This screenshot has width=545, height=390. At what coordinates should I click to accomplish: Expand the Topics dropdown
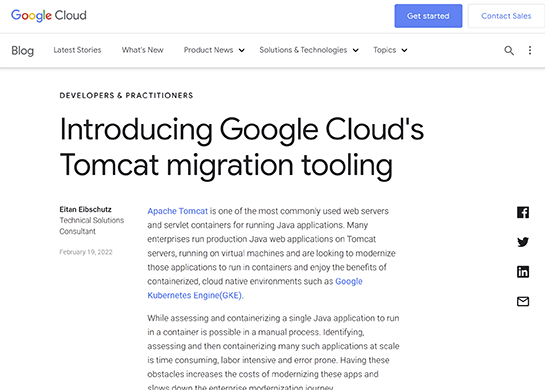coord(390,50)
